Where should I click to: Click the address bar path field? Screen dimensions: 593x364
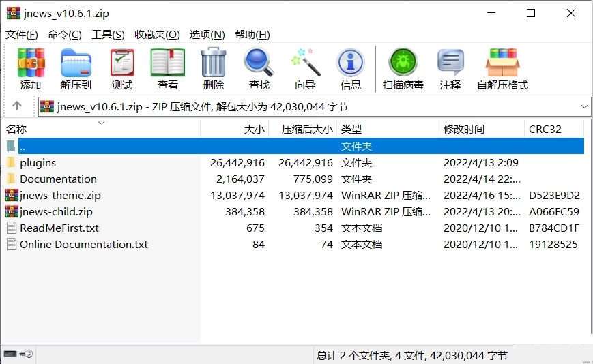point(314,107)
